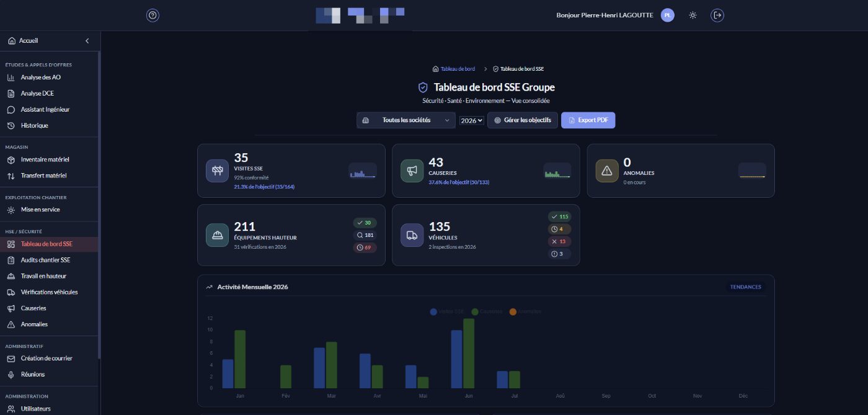Click the Anomalies warning triangle card icon
The width and height of the screenshot is (868, 415).
pyautogui.click(x=607, y=171)
